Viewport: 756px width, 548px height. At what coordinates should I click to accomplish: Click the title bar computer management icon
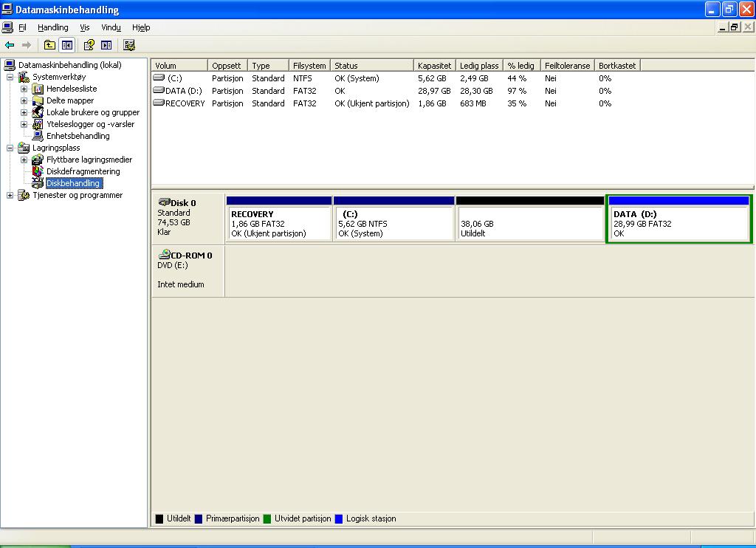7,9
